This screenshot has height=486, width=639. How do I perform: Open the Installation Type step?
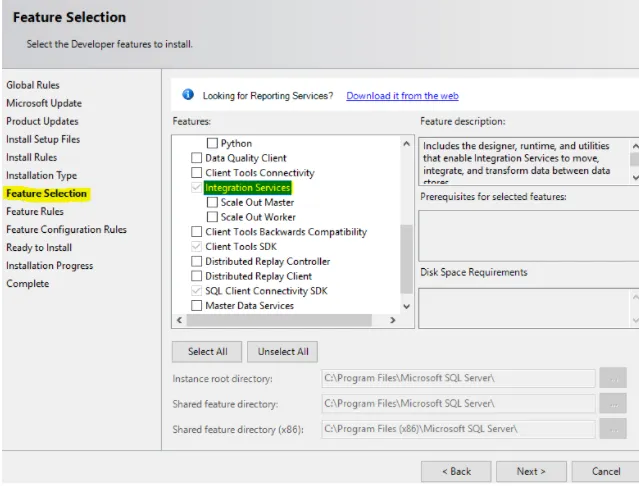coord(41,176)
